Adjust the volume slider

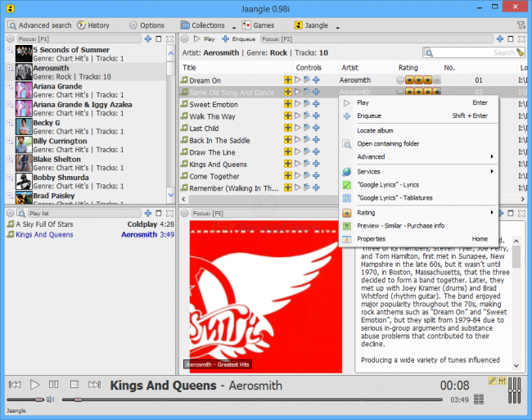coord(25,400)
